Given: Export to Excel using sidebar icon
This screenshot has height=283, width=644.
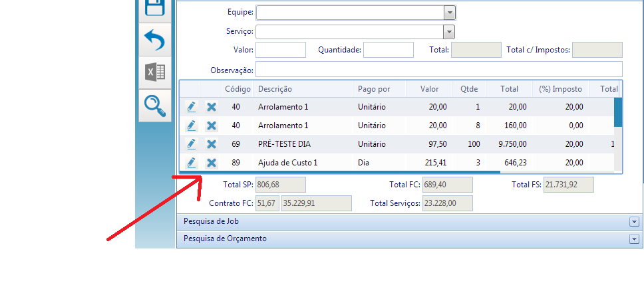Looking at the screenshot, I should [x=155, y=72].
